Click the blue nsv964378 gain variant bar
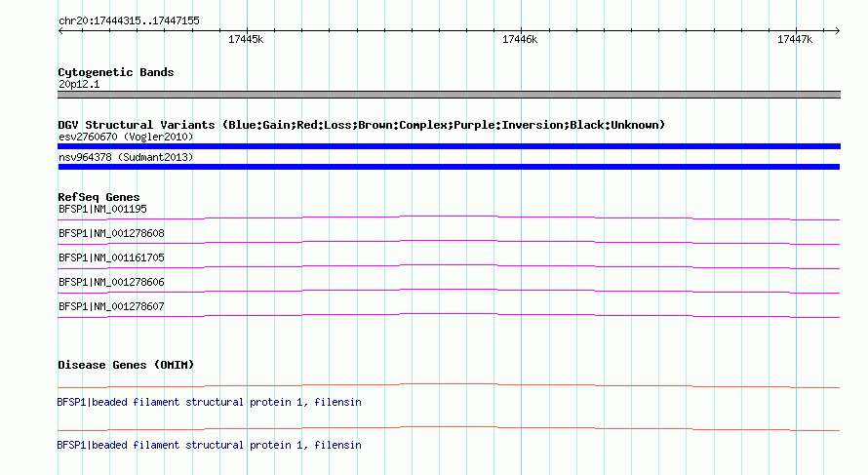 click(x=449, y=167)
